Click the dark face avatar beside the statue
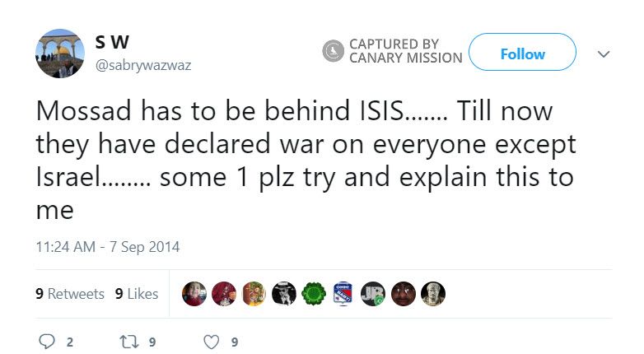This screenshot has width=644, height=354. 403,294
